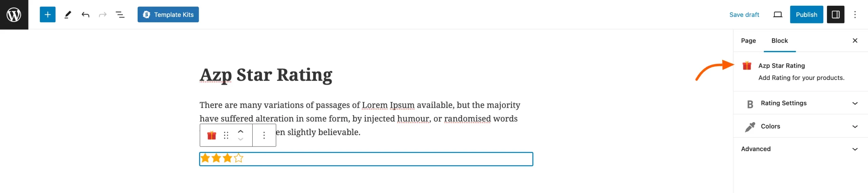
Task: Select the Block tab
Action: click(780, 41)
